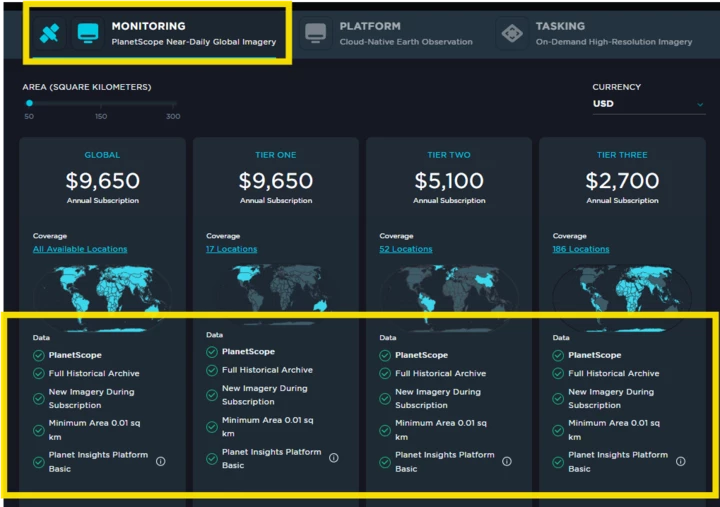The height and width of the screenshot is (507, 720).
Task: Open the USD currency dropdown
Action: [648, 104]
